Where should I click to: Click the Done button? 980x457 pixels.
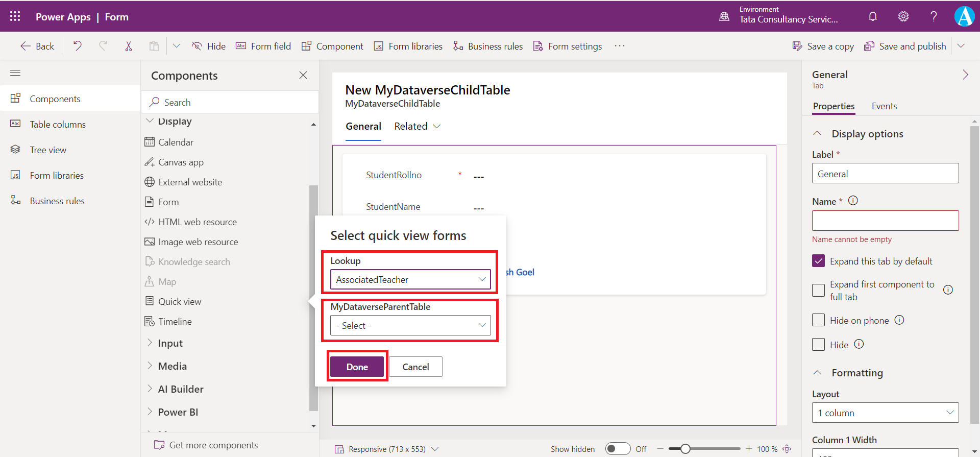tap(357, 367)
